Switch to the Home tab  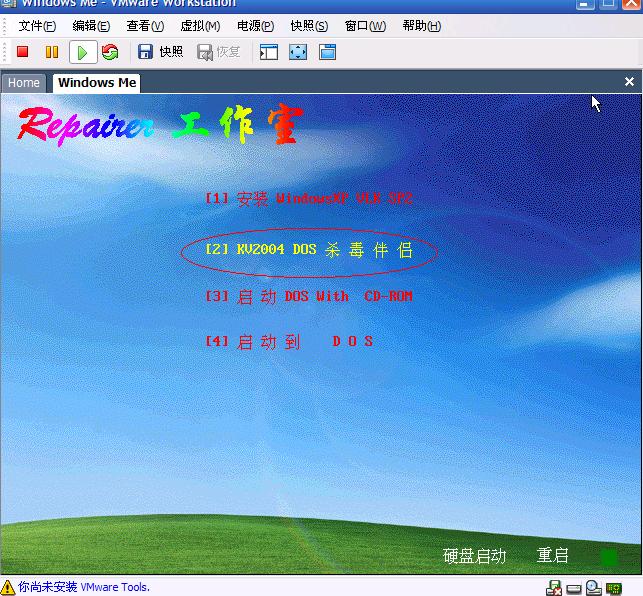[24, 83]
